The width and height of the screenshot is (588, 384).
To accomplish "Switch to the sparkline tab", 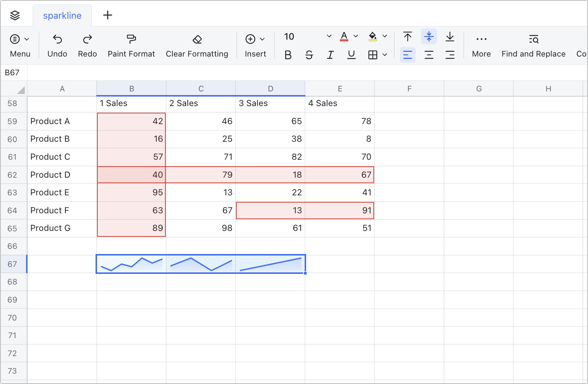I will 62,15.
